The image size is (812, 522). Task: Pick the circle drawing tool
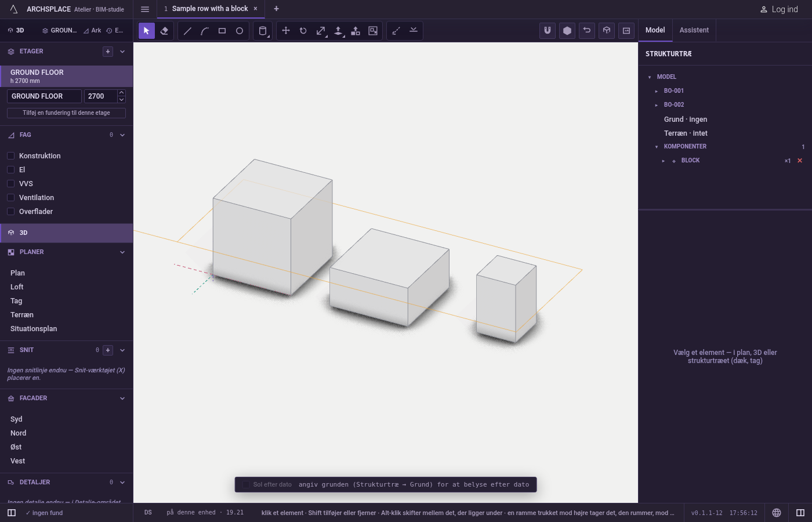click(240, 31)
